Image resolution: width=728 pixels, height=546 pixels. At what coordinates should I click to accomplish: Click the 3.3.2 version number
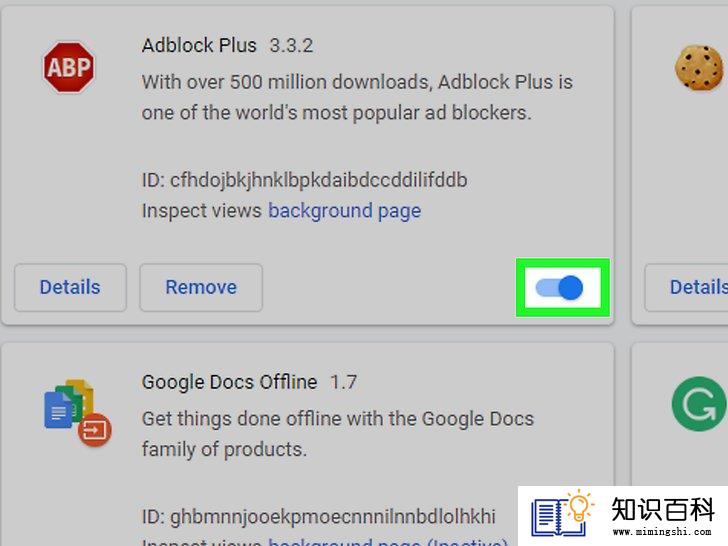click(x=292, y=46)
